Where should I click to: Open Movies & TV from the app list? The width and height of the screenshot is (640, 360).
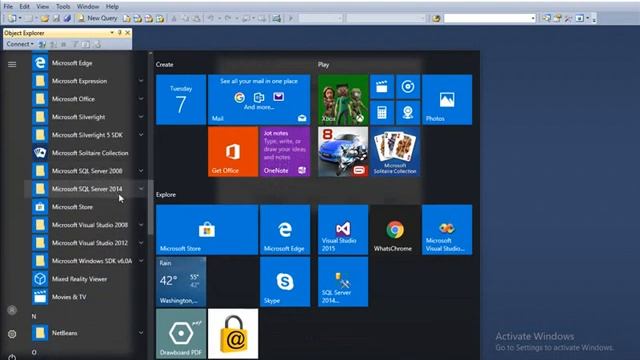pos(82,297)
